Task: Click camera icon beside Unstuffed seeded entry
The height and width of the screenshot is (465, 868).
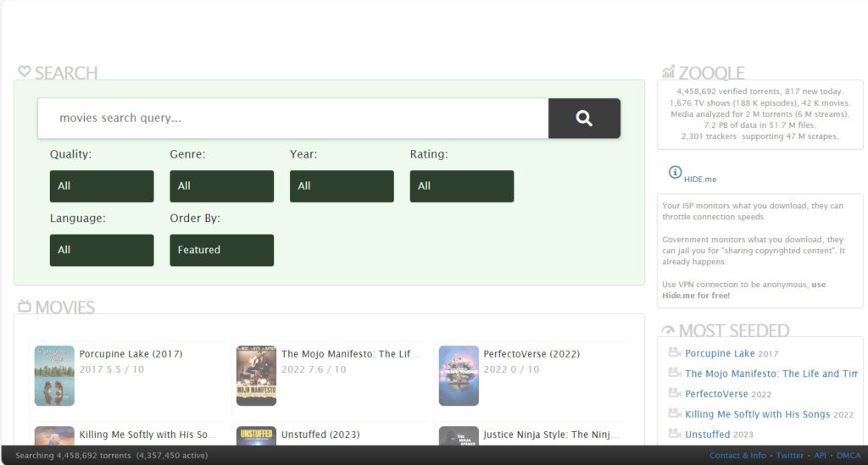Action: coord(674,434)
